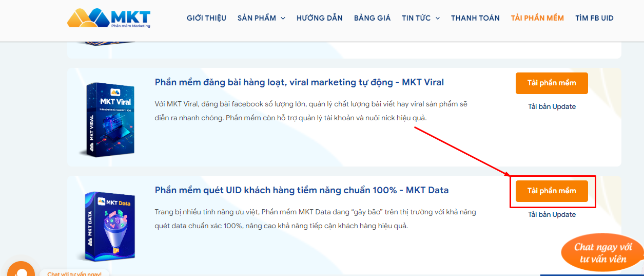Viewport: 644px width, 276px height.
Task: Open the MKT Data product title link
Action: coord(301,190)
